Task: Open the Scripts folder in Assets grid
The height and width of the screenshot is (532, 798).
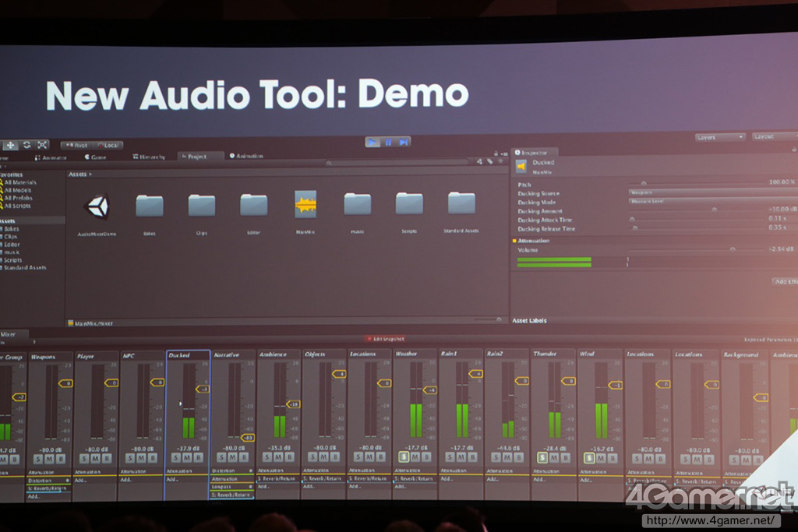Action: [409, 203]
